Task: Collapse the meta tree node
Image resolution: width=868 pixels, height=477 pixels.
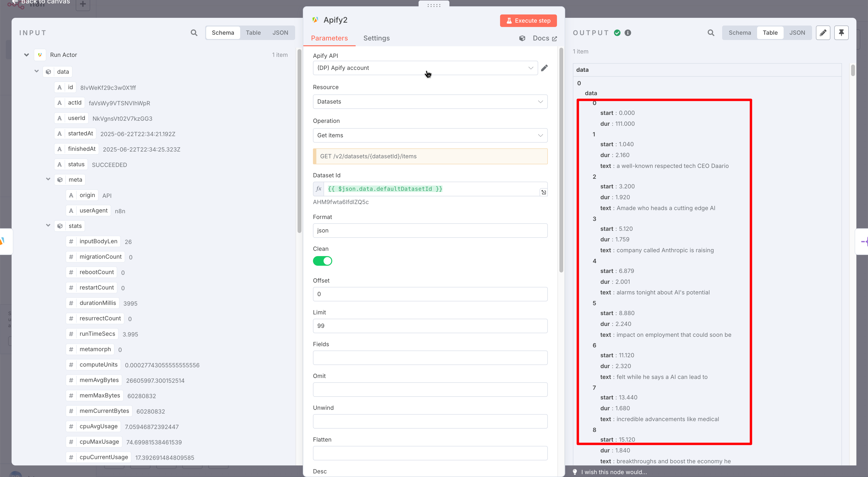Action: pos(48,179)
